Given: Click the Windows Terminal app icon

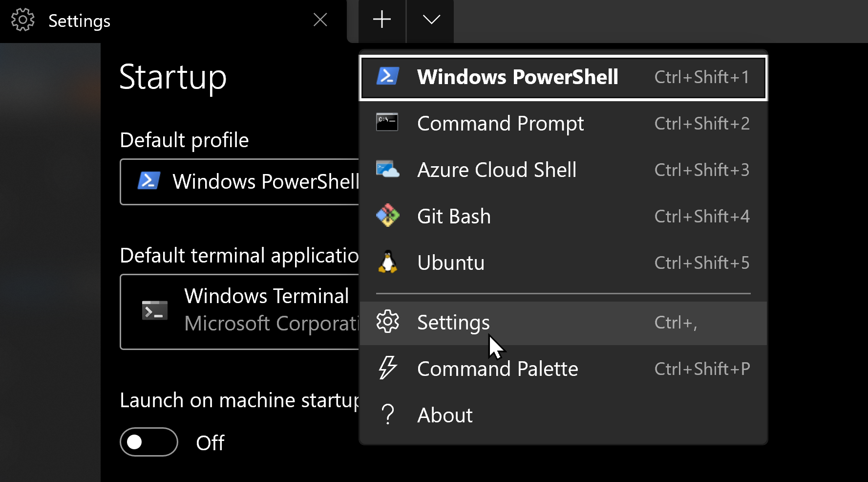Looking at the screenshot, I should [x=154, y=310].
